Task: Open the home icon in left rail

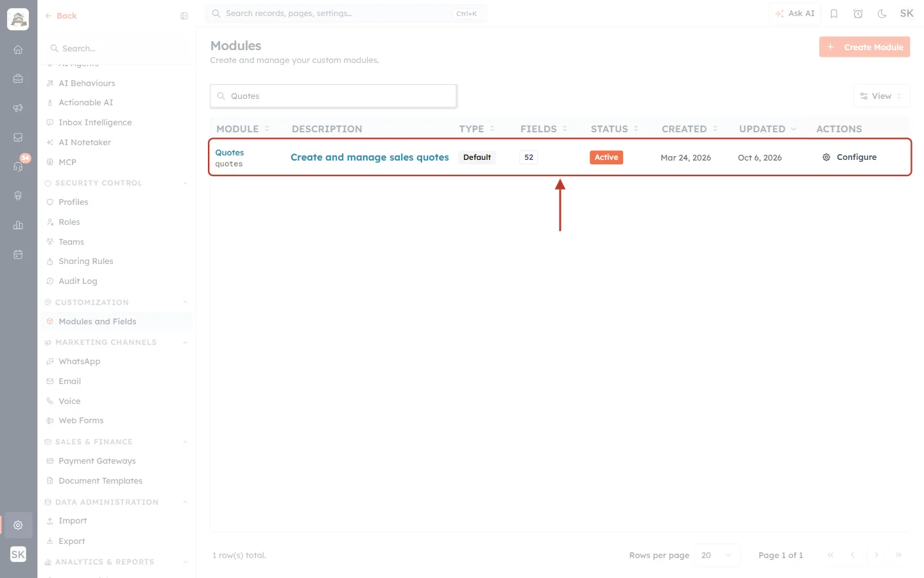Action: tap(18, 49)
